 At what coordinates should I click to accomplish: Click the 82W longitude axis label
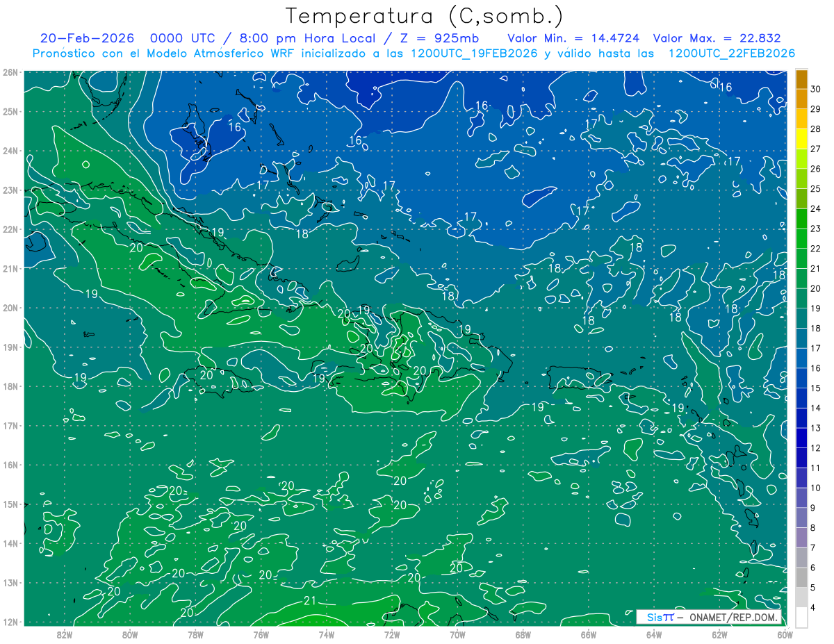pos(64,634)
